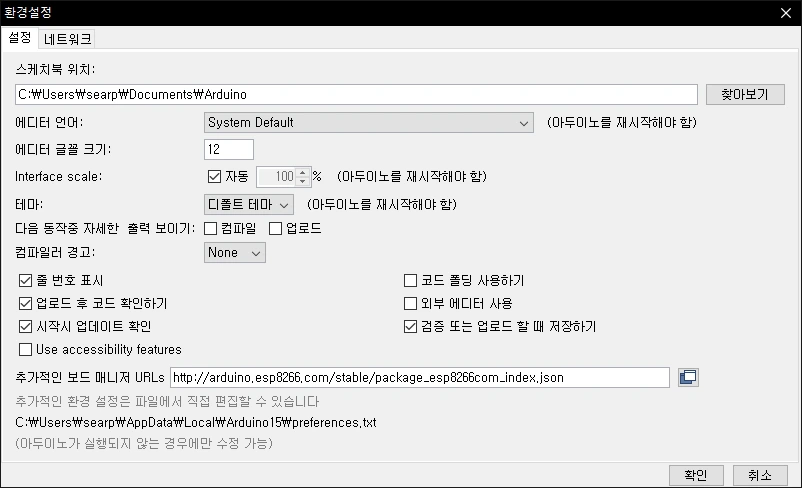Uncheck 줄 번호 표시

(25, 280)
